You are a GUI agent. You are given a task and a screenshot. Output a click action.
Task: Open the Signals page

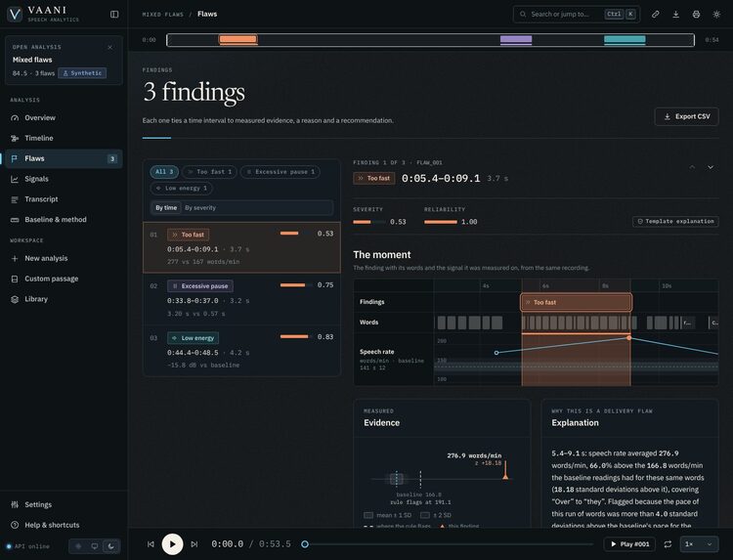point(65,179)
